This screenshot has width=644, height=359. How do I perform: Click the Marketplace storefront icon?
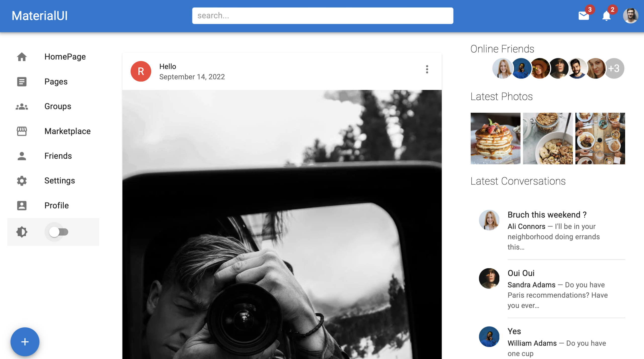coord(22,131)
